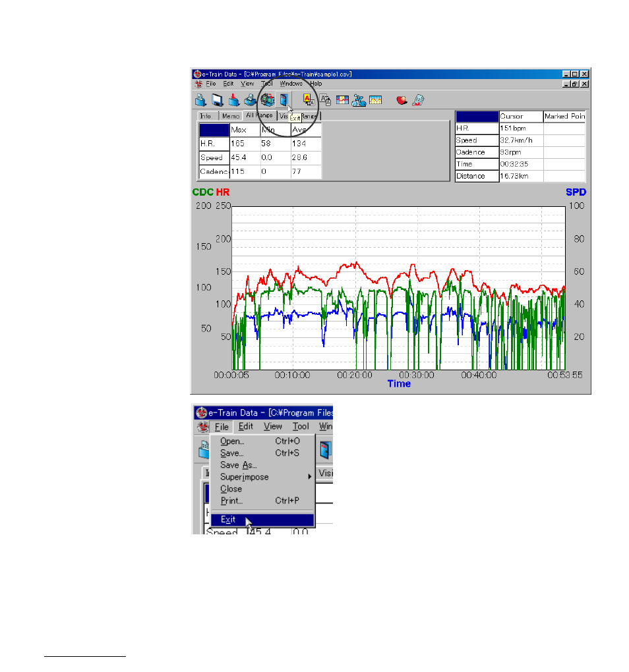Click the door icon in the lower File-menu screenshot
Image resolution: width=629 pixels, height=672 pixels.
[x=326, y=450]
